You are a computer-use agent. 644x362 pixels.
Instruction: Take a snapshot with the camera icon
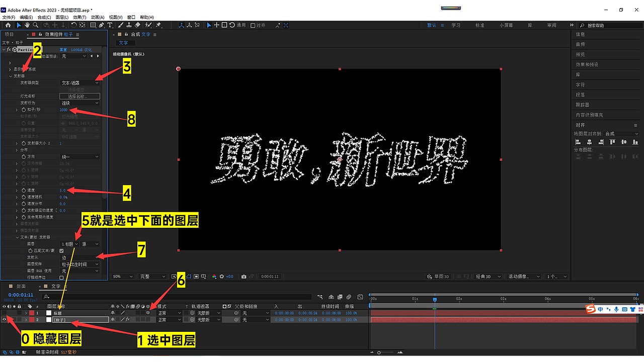[244, 277]
